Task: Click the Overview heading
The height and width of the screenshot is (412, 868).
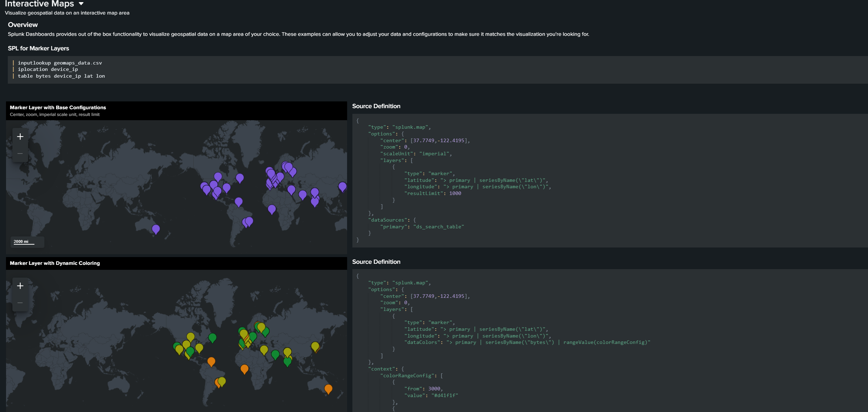Action: tap(22, 25)
